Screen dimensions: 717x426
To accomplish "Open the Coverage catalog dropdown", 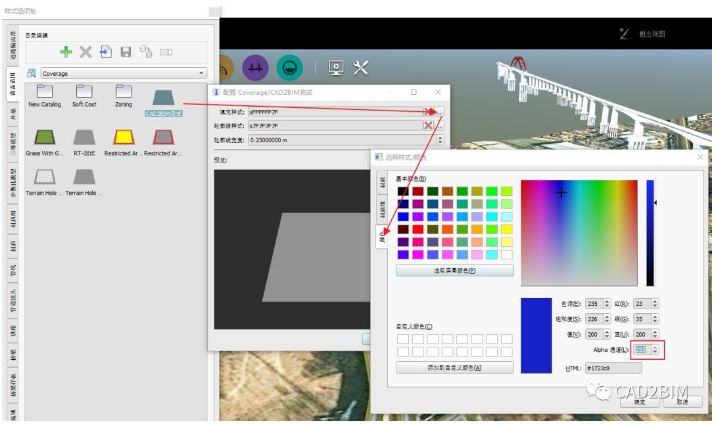I will [x=122, y=73].
